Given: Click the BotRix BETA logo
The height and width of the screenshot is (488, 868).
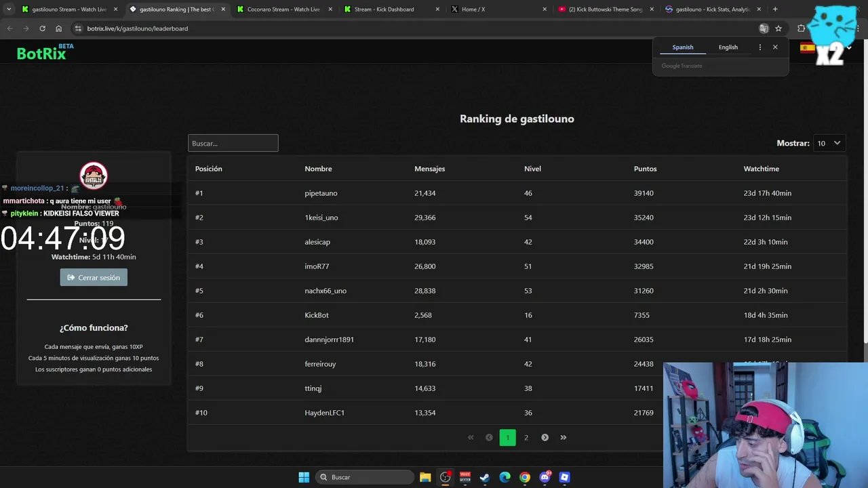Looking at the screenshot, I should coord(45,52).
